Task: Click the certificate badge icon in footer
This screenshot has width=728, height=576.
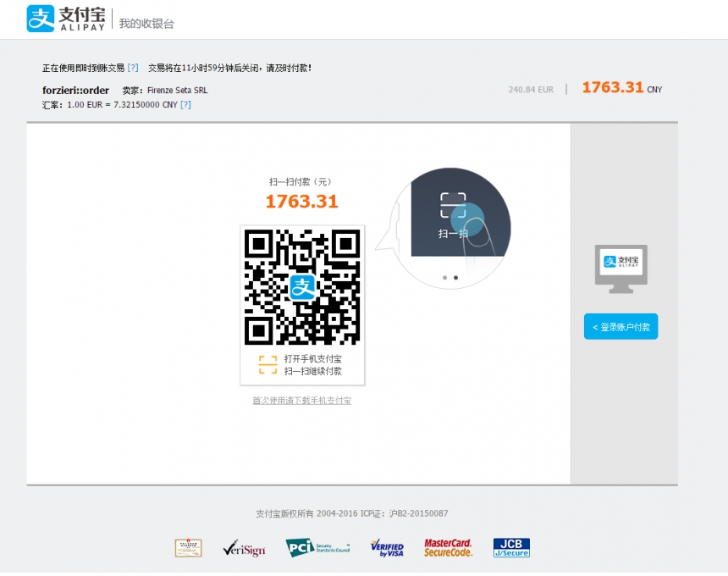Action: pyautogui.click(x=188, y=548)
